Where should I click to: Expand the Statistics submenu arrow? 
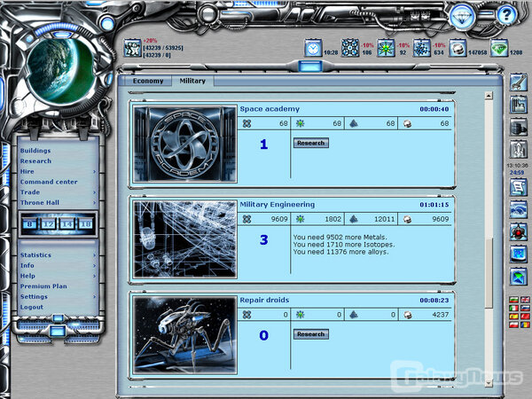tap(95, 255)
